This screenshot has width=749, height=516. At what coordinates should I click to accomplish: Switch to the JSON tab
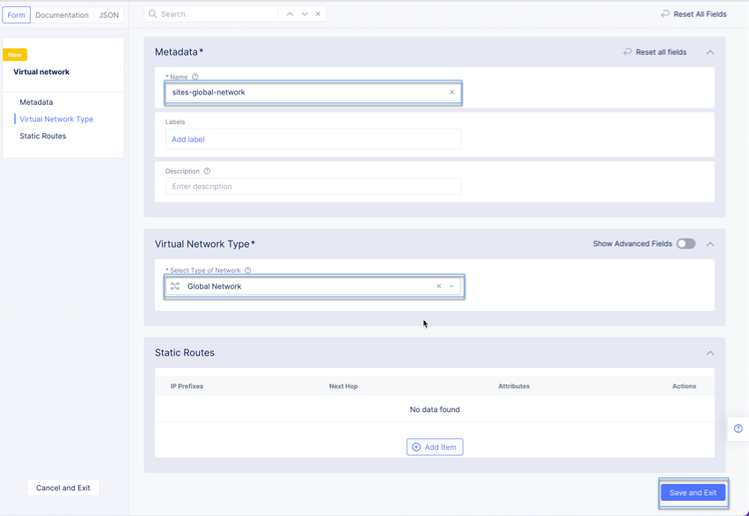pos(108,15)
